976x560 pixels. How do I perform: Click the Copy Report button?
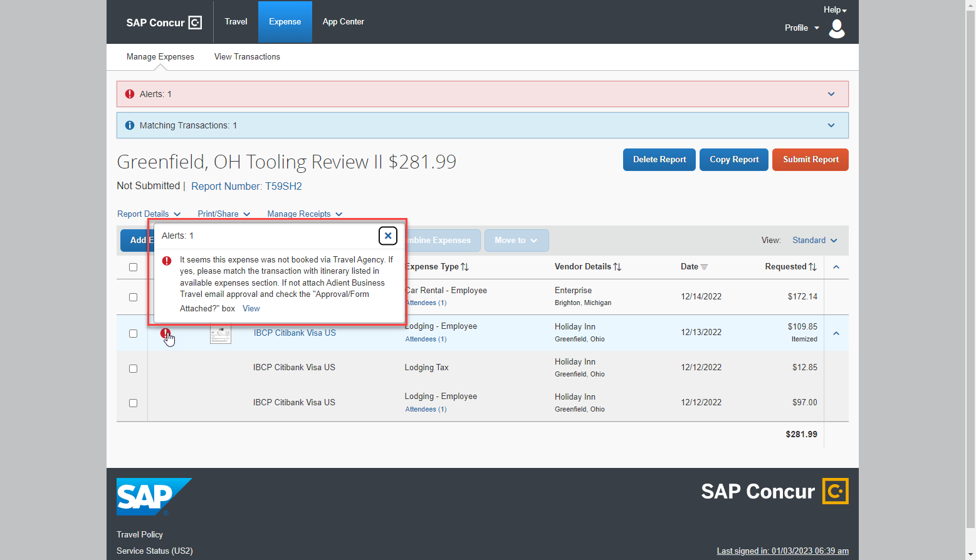pos(734,160)
